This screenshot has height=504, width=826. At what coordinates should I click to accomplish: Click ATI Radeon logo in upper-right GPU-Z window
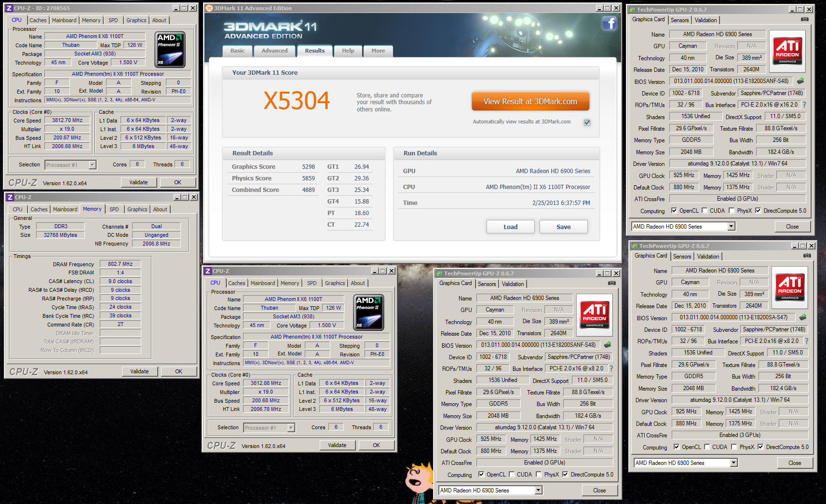point(787,51)
